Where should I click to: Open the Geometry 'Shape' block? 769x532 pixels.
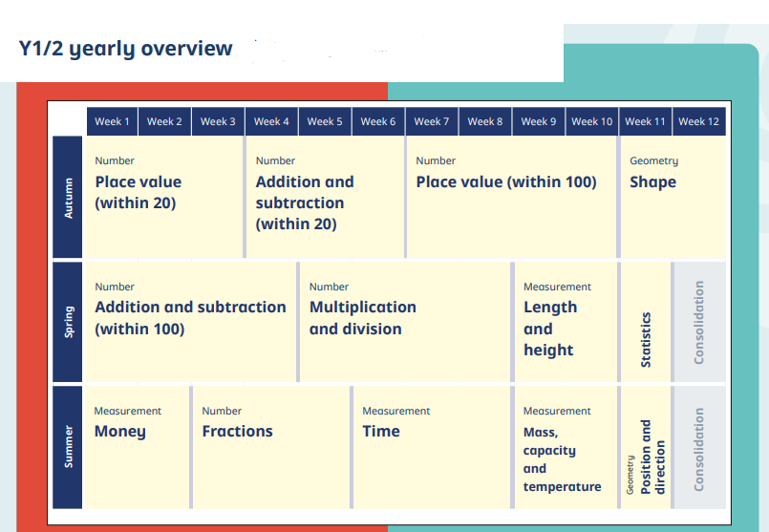coord(673,197)
